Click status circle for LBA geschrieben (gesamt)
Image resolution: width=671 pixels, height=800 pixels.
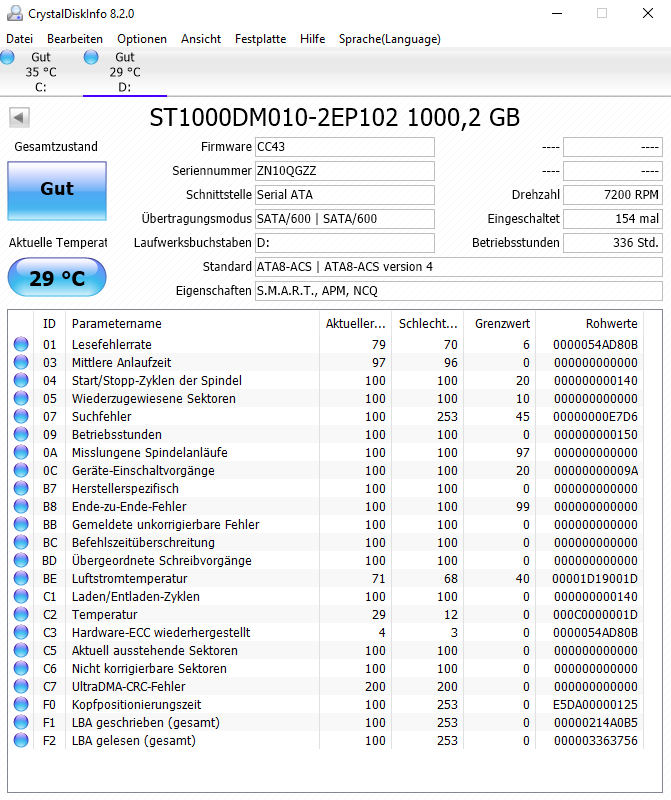[x=21, y=722]
